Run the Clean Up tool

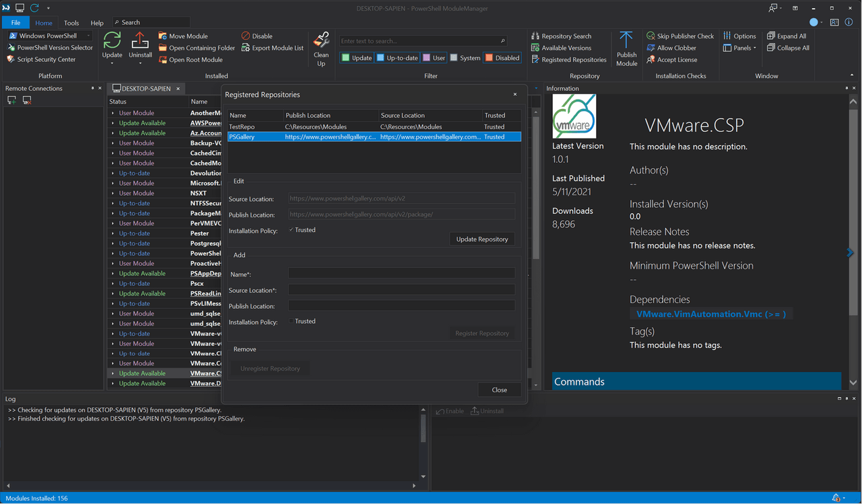point(321,50)
